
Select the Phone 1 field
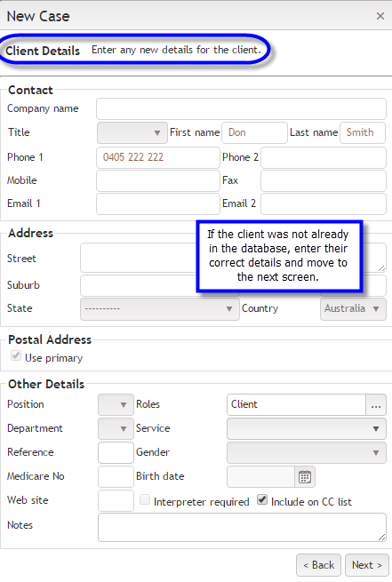(x=158, y=157)
